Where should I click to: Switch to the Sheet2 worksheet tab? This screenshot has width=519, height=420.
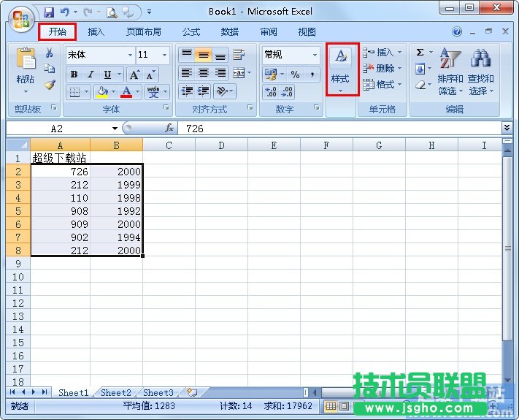(x=116, y=393)
